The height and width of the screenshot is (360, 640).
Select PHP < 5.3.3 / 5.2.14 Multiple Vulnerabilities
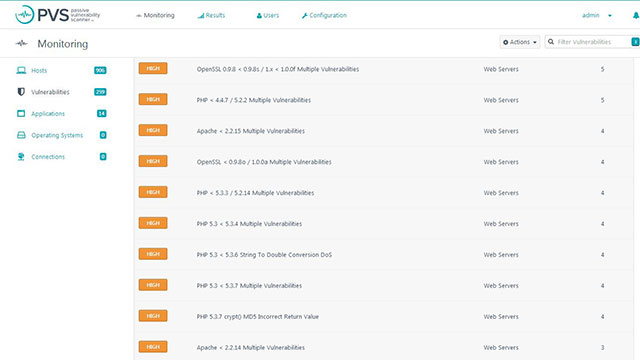point(255,193)
